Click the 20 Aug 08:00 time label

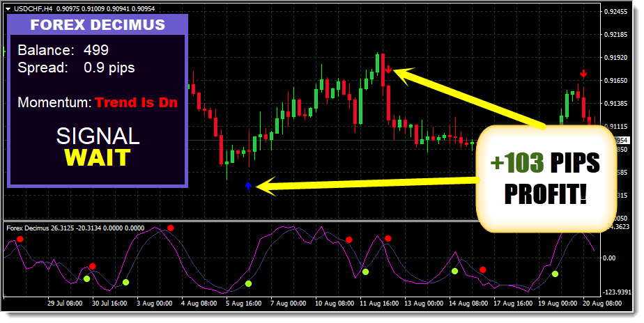point(602,304)
